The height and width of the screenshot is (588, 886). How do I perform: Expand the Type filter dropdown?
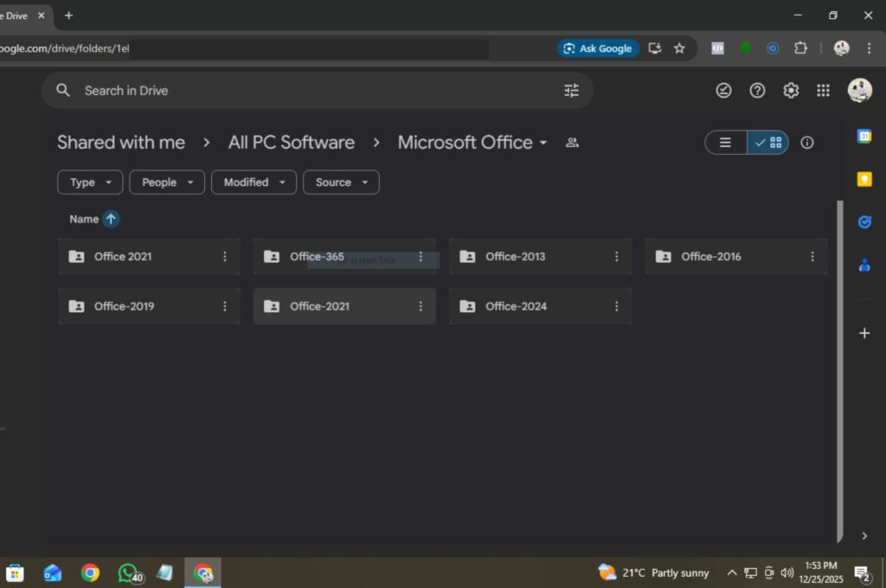tap(90, 182)
